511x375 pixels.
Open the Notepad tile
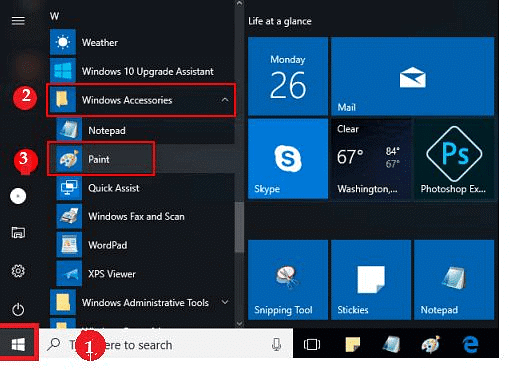454,280
